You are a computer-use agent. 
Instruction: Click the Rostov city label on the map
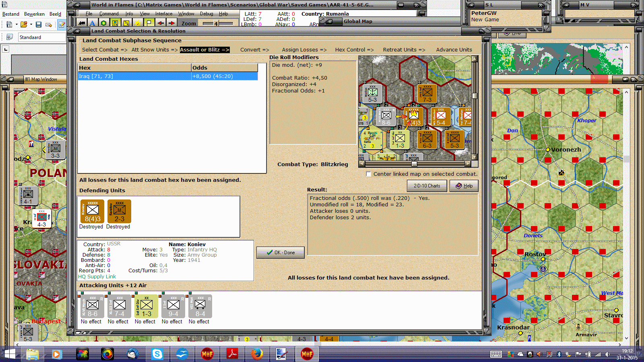click(535, 254)
